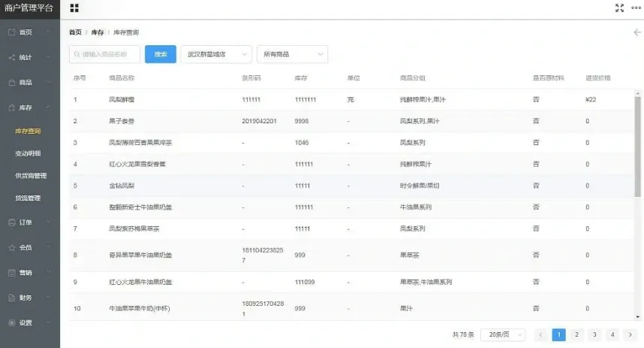Screen dimensions: 644x348
Task: Open the 所有商品 category dropdown
Action: (x=291, y=54)
